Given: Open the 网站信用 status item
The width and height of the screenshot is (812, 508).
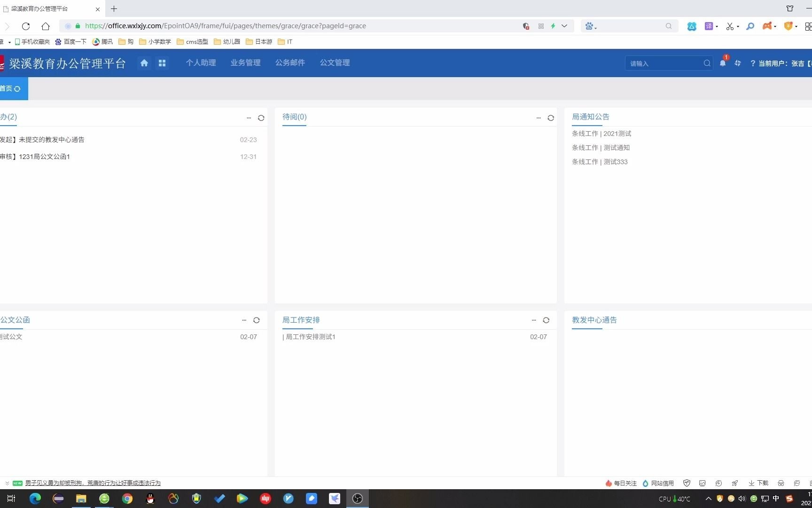Looking at the screenshot, I should pos(658,483).
